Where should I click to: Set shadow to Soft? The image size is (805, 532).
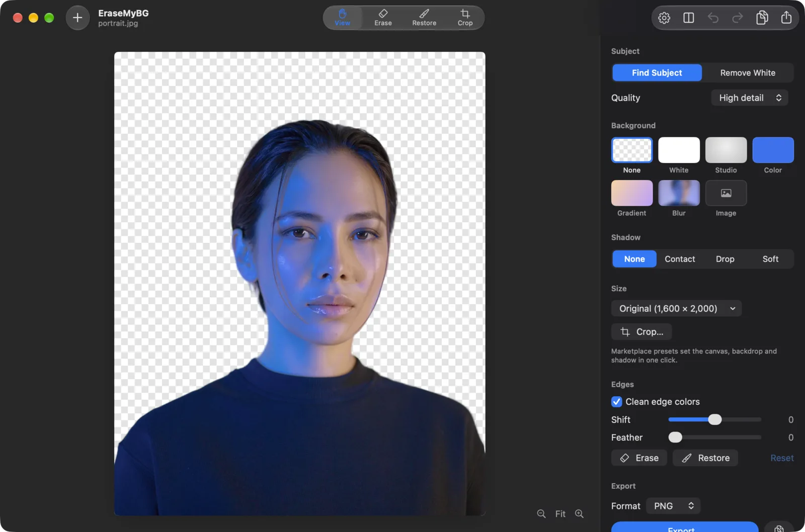click(770, 259)
